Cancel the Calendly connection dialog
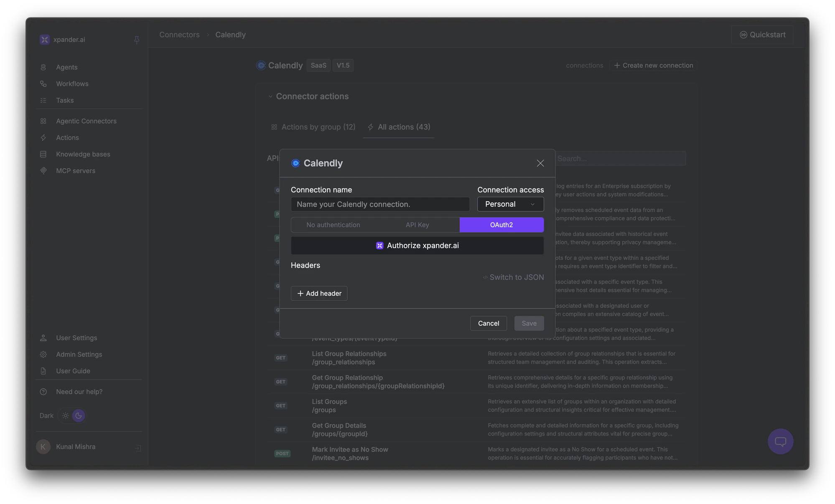 pos(488,323)
